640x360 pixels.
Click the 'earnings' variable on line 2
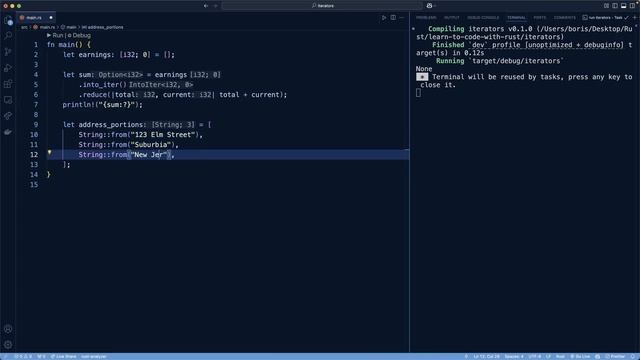click(x=94, y=55)
